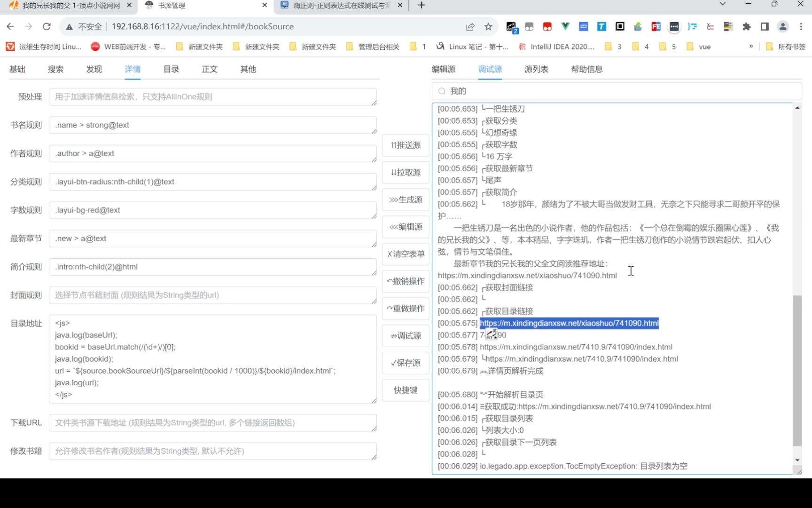Open the vue bookmark folder
The height and width of the screenshot is (508, 812).
coord(699,47)
